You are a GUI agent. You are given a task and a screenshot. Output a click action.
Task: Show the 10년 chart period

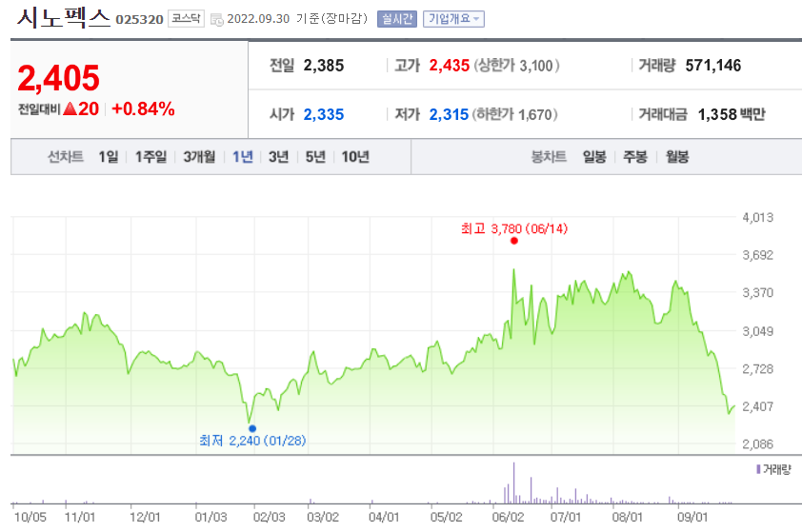[x=355, y=156]
